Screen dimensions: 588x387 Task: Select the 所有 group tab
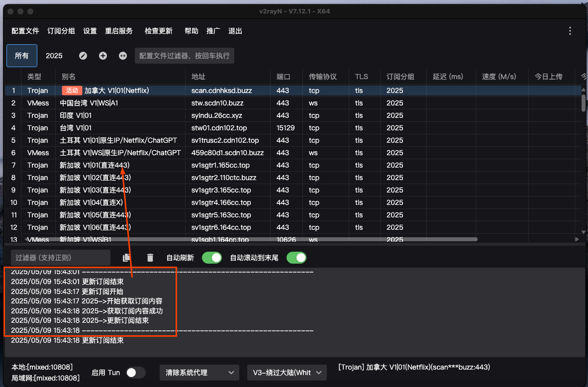click(22, 56)
